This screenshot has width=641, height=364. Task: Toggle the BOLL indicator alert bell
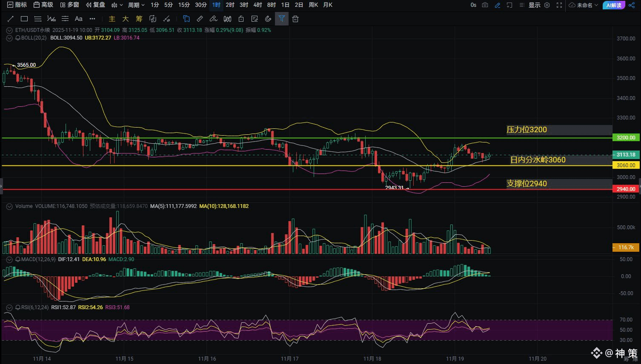point(18,38)
